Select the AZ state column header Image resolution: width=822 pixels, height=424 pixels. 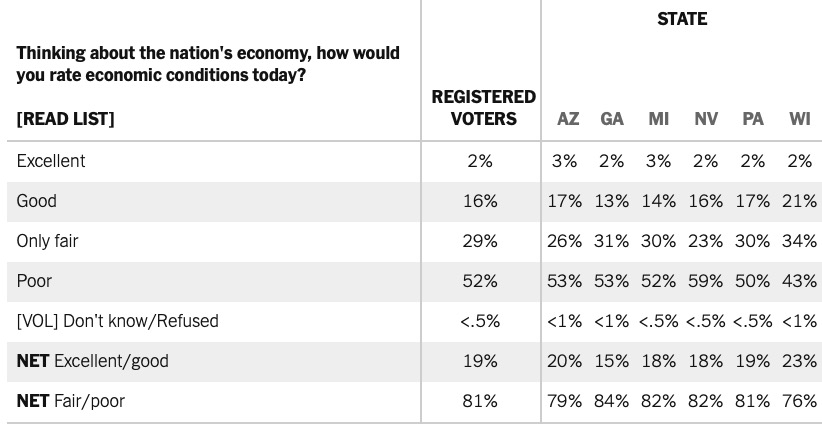pos(567,119)
